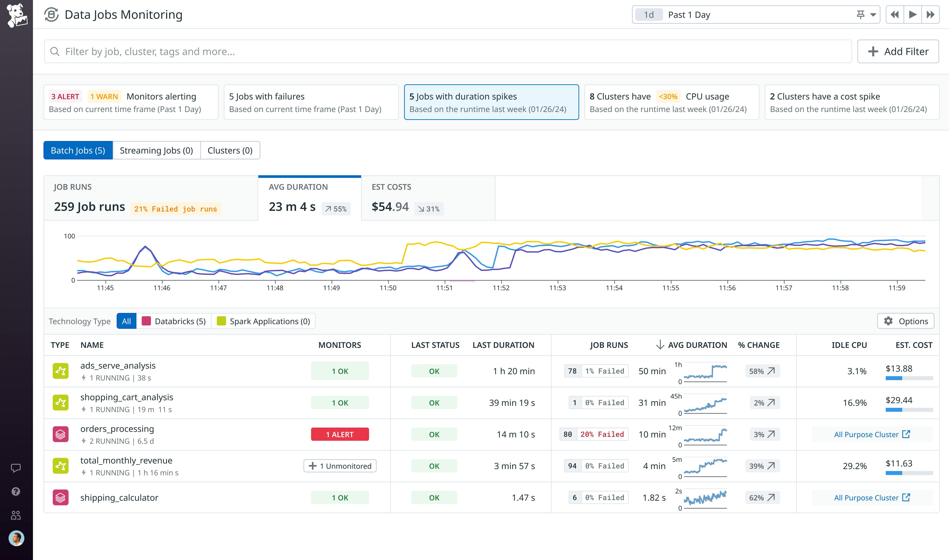Open the feedback chat bubble in sidebar

pos(17,468)
